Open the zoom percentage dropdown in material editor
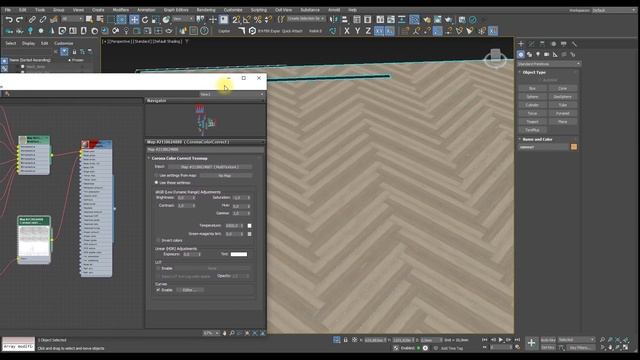Image resolution: width=640 pixels, height=360 pixels. (x=211, y=333)
